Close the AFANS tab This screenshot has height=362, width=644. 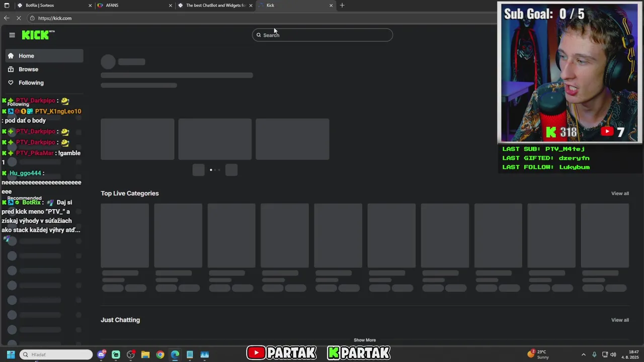[171, 6]
